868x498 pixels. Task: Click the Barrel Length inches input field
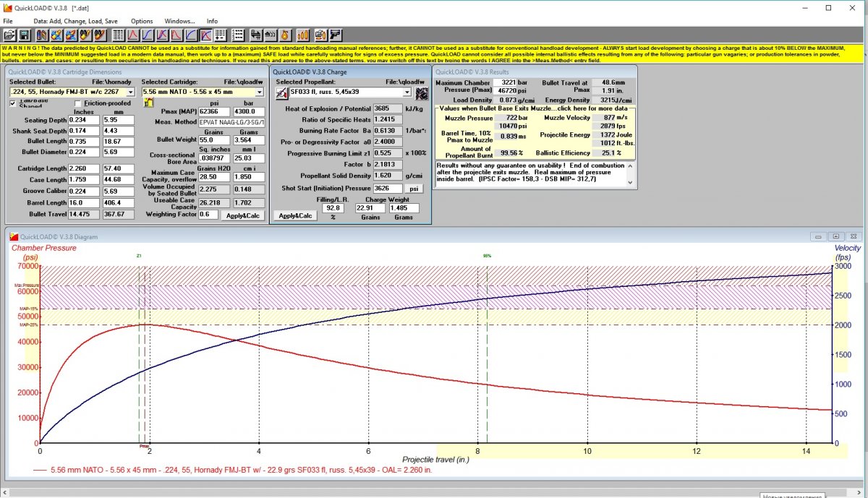tap(82, 203)
